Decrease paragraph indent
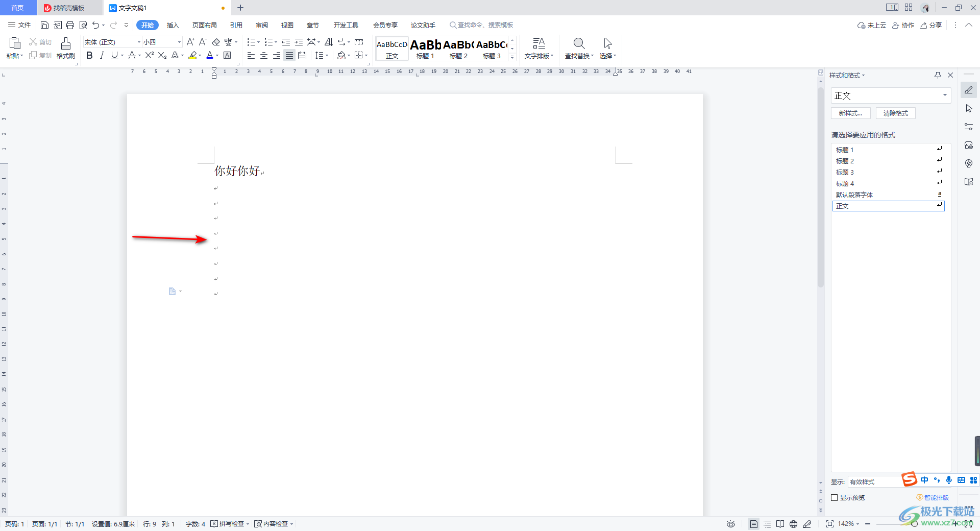This screenshot has height=531, width=980. point(286,42)
